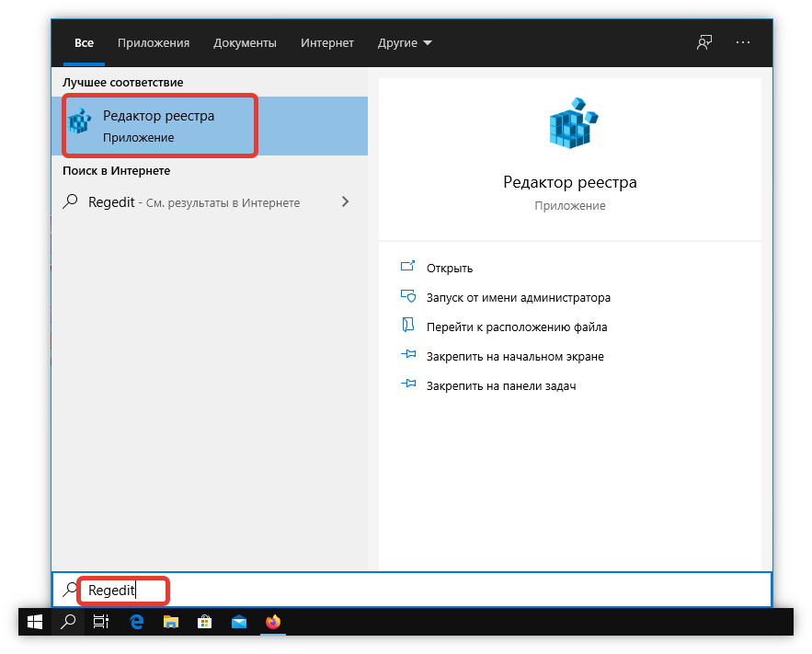Expand the Другие filter dropdown

[x=405, y=43]
